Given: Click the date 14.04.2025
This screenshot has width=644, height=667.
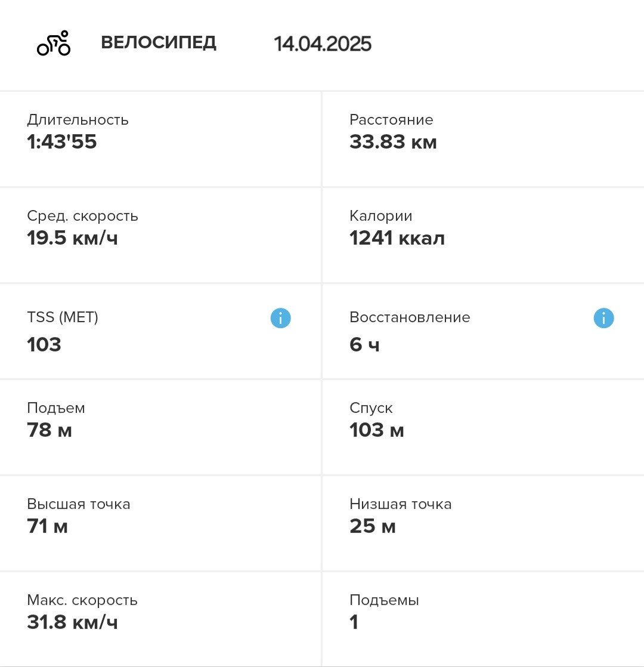Looking at the screenshot, I should coord(323,44).
